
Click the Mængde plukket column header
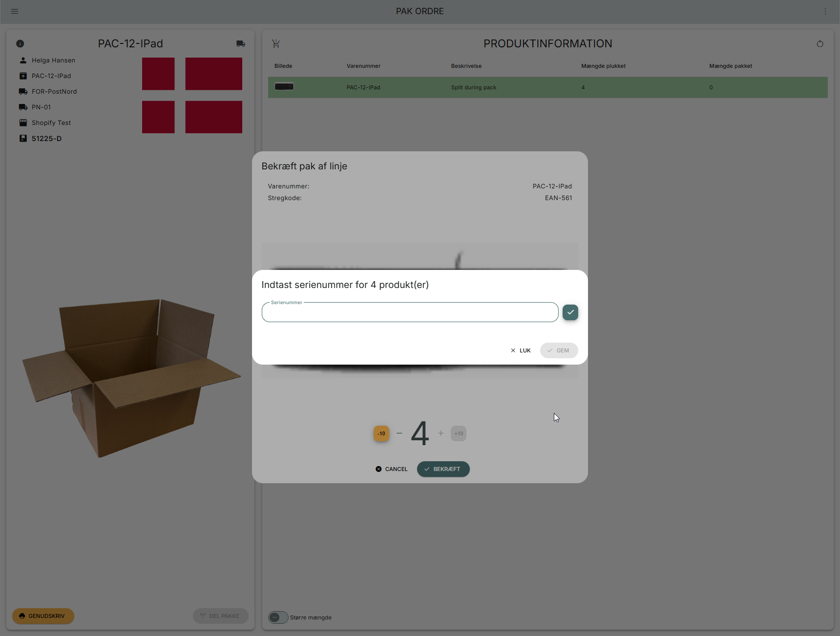[603, 66]
